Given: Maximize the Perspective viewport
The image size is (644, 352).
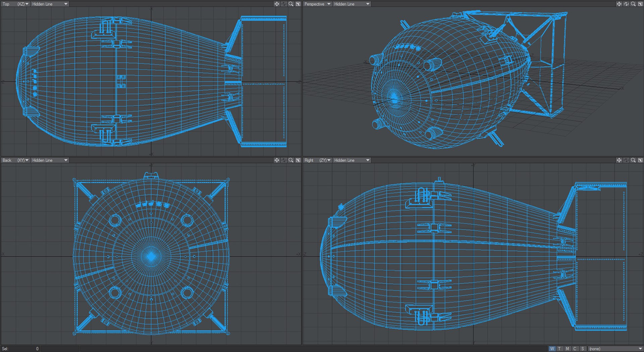Looking at the screenshot, I should pos(640,4).
